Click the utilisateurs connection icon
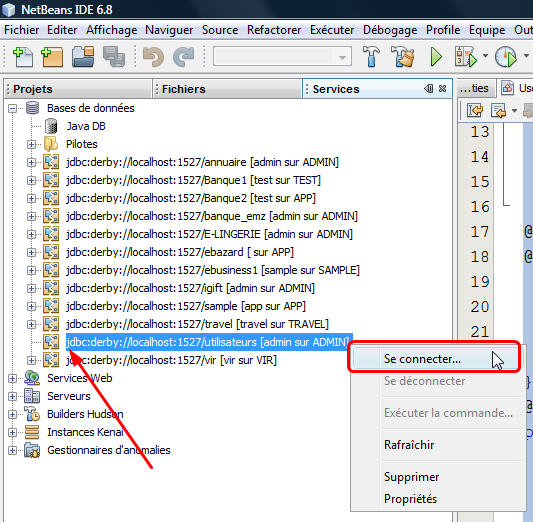This screenshot has width=533, height=522. (x=51, y=342)
